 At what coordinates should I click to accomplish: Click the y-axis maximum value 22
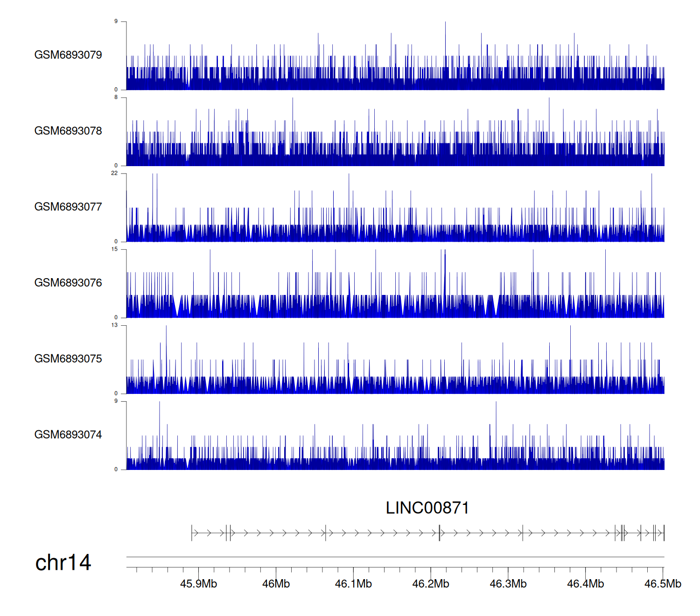pos(114,173)
